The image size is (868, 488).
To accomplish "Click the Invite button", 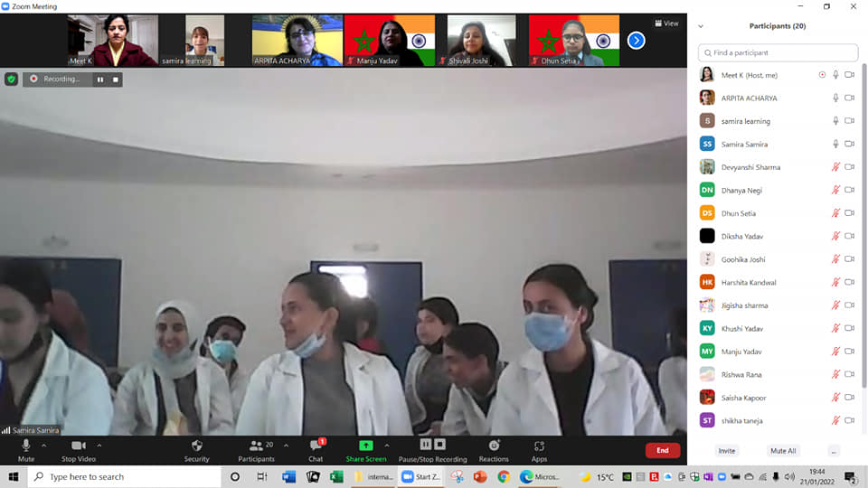I will click(727, 450).
